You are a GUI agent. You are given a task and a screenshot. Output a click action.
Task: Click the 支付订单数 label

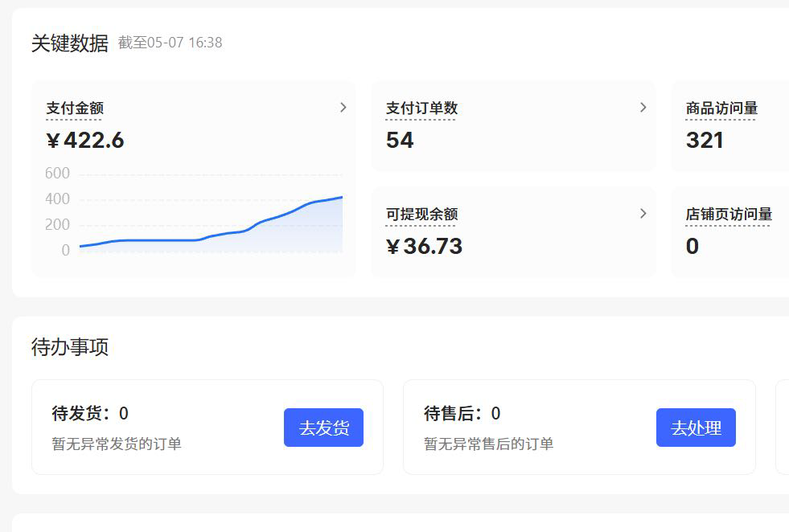point(421,108)
